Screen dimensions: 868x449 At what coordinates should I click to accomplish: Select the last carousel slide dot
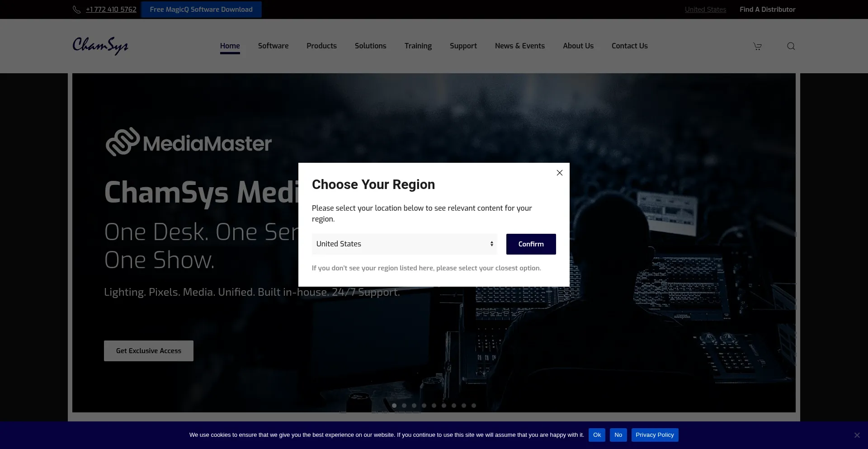(x=474, y=406)
